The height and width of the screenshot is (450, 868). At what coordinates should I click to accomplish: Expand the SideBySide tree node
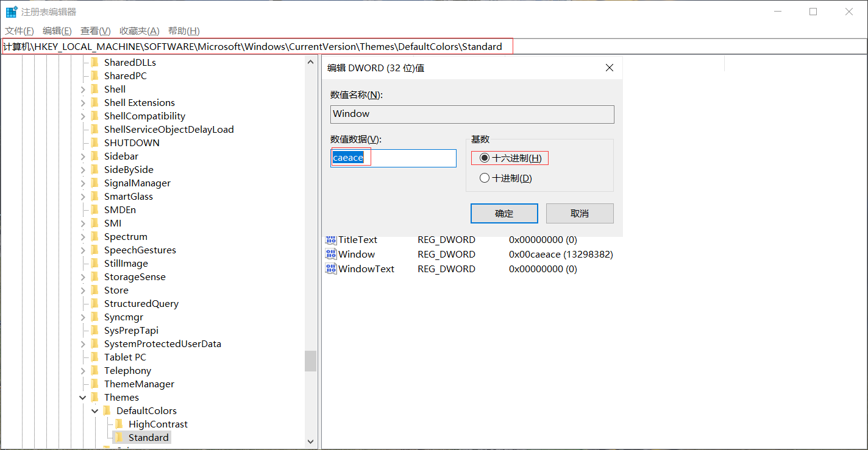(x=83, y=169)
